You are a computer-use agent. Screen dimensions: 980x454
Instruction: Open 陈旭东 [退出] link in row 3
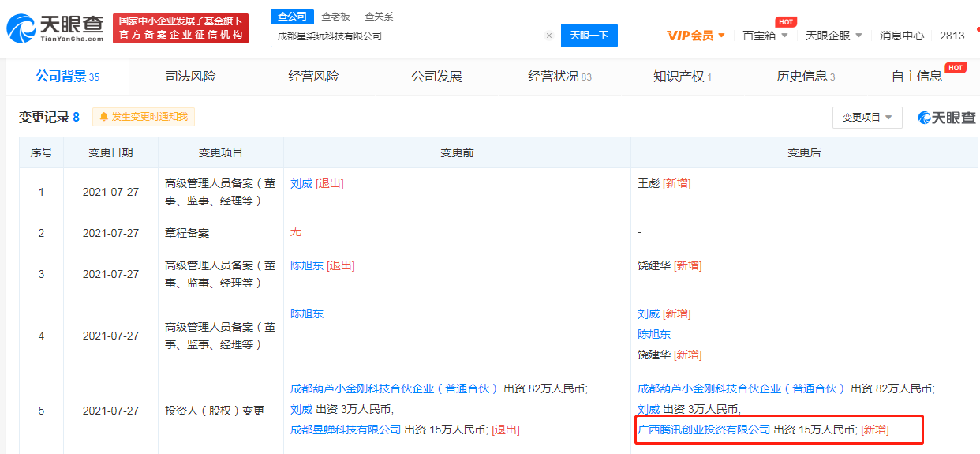(323, 265)
